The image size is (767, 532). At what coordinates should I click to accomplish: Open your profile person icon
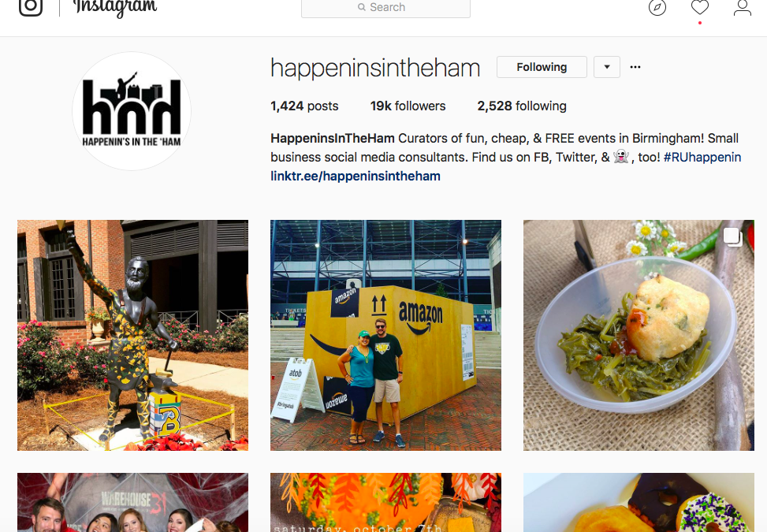[x=742, y=7]
